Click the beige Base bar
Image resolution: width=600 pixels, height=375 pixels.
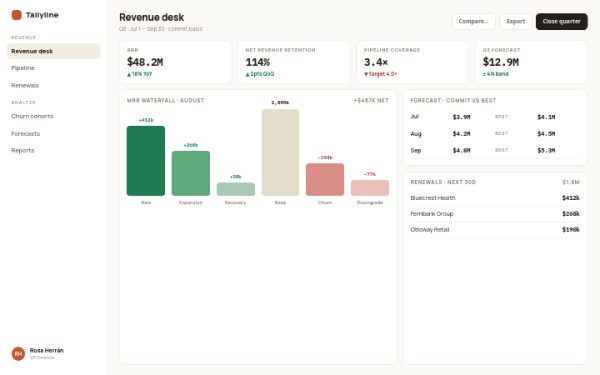click(x=280, y=152)
